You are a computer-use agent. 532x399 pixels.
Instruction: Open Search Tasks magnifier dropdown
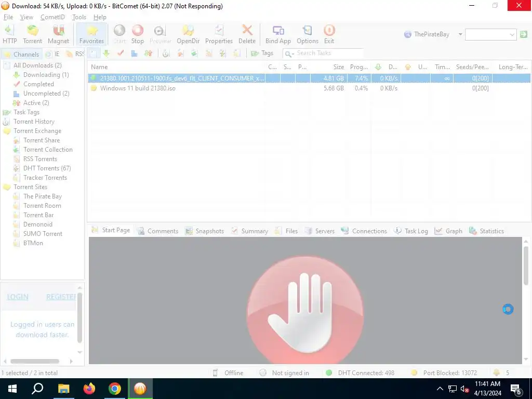coord(289,54)
